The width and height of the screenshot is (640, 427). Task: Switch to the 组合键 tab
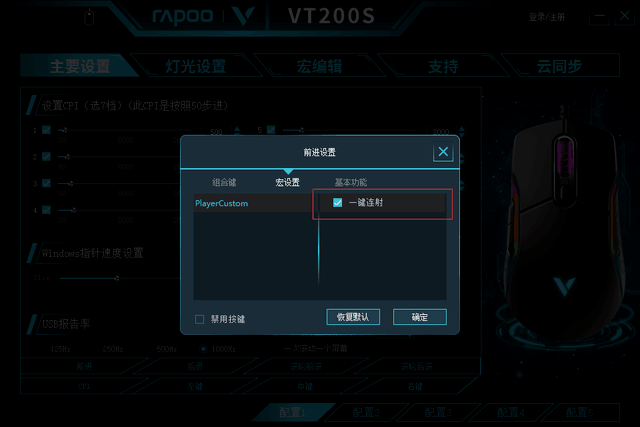224,182
